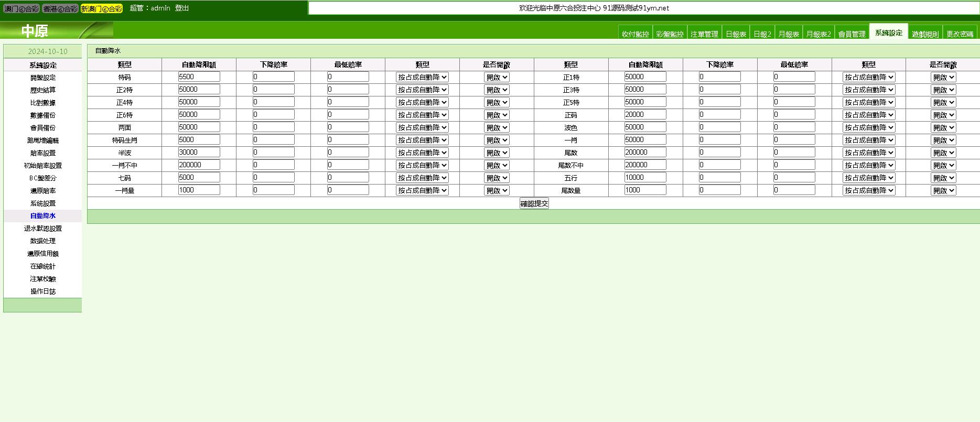Image resolution: width=980 pixels, height=422 pixels.
Task: Click 正码 auto-drop limit field (20000)
Action: [x=645, y=114]
